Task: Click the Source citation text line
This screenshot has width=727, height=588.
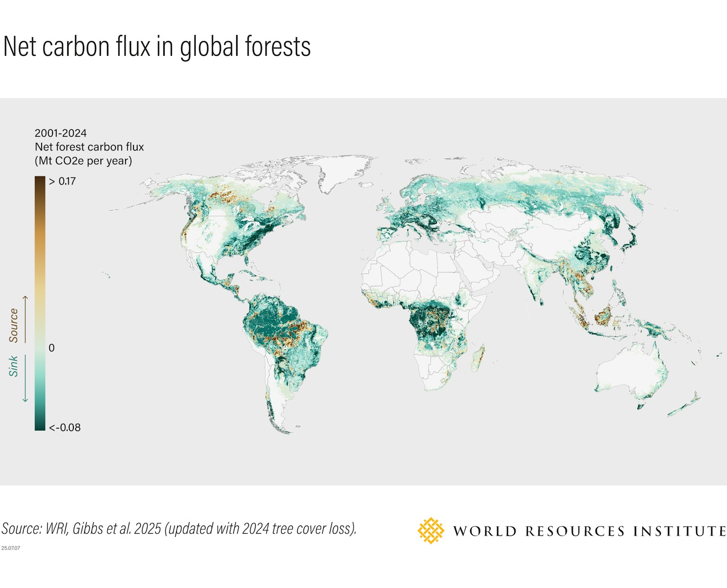Action: [179, 528]
